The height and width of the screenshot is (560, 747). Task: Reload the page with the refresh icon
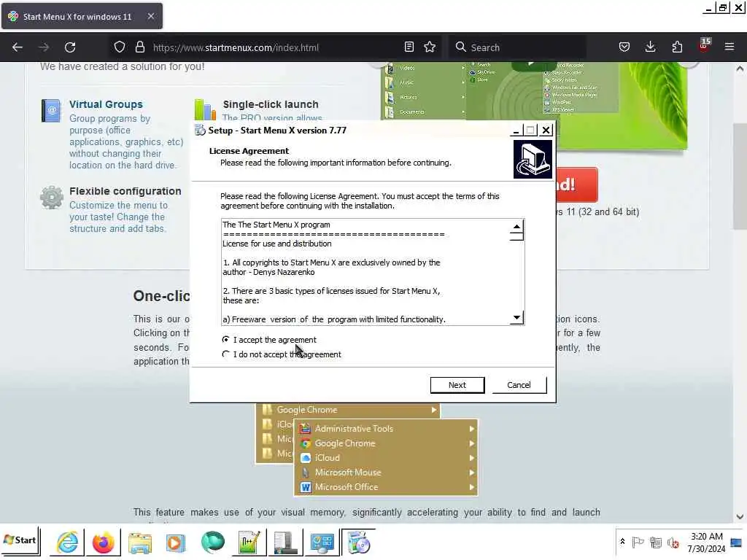click(70, 47)
